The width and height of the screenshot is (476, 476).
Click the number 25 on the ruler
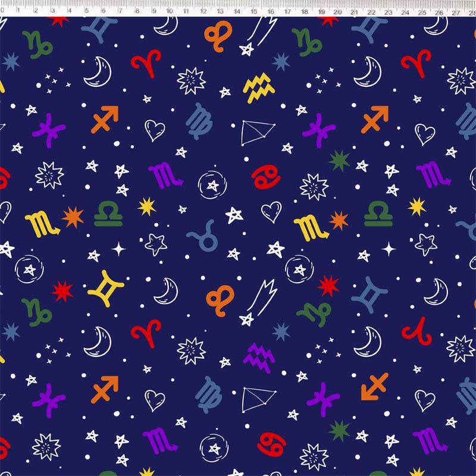(422, 12)
